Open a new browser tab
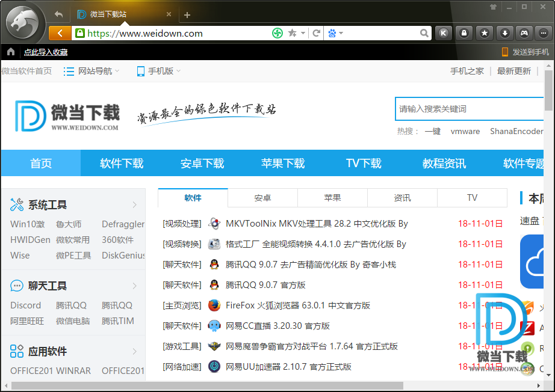Image resolution: width=555 pixels, height=392 pixels. click(x=187, y=15)
